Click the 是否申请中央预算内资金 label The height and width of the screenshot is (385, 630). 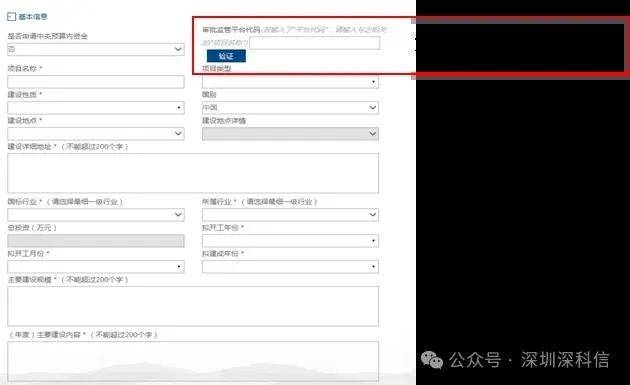tap(47, 36)
